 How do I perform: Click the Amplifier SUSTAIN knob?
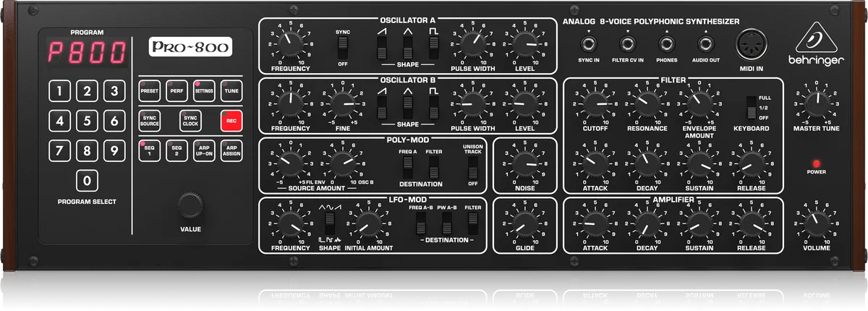[x=699, y=224]
